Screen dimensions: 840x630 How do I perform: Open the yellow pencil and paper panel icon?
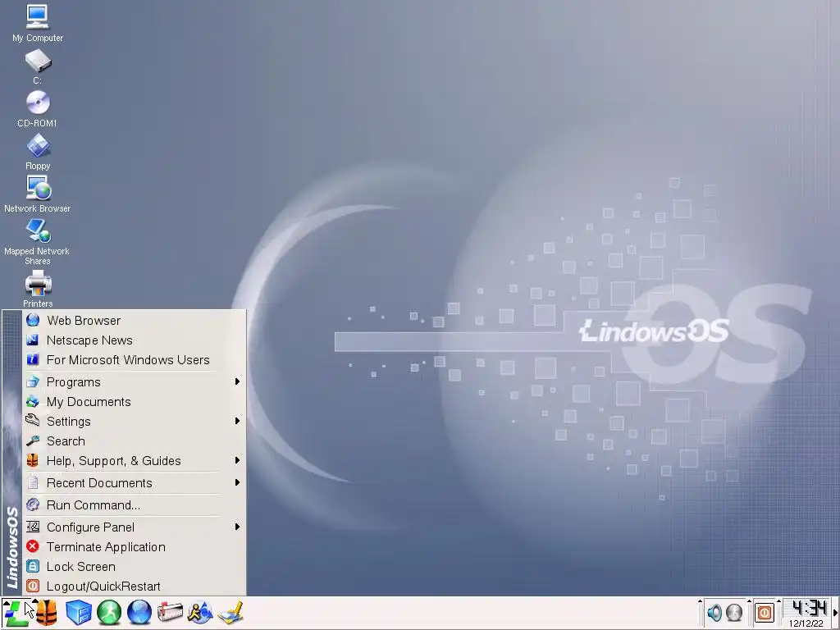click(x=231, y=613)
